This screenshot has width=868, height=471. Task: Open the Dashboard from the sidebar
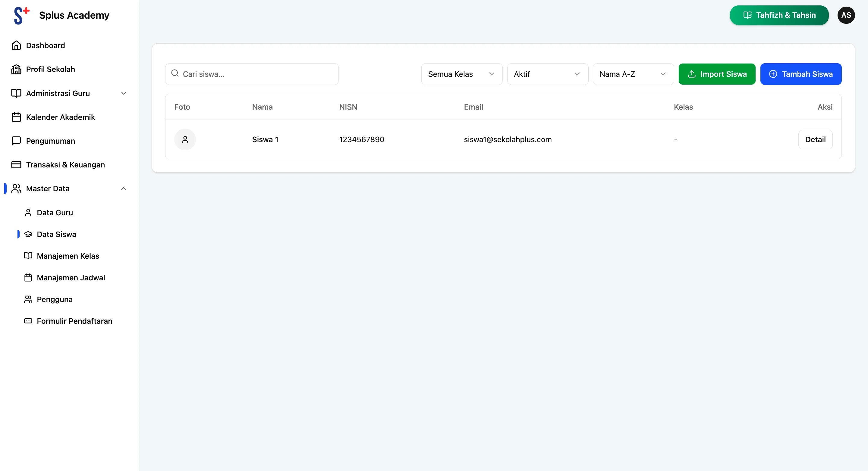[x=45, y=45]
